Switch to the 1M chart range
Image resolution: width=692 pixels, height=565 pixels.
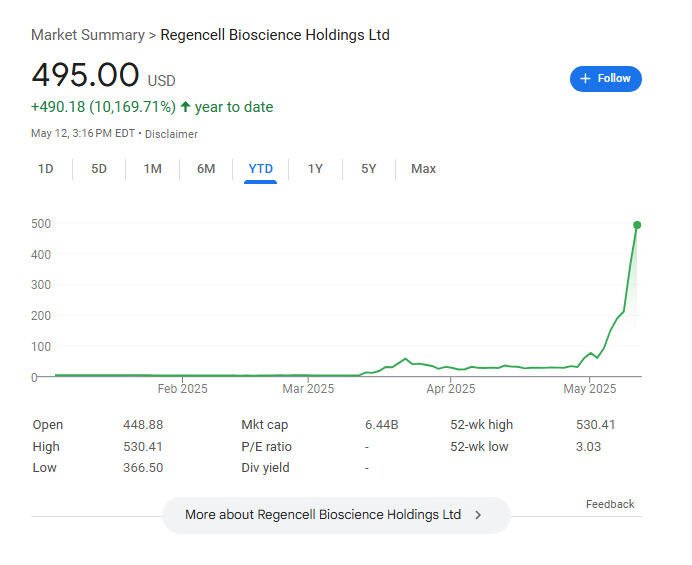coord(152,169)
